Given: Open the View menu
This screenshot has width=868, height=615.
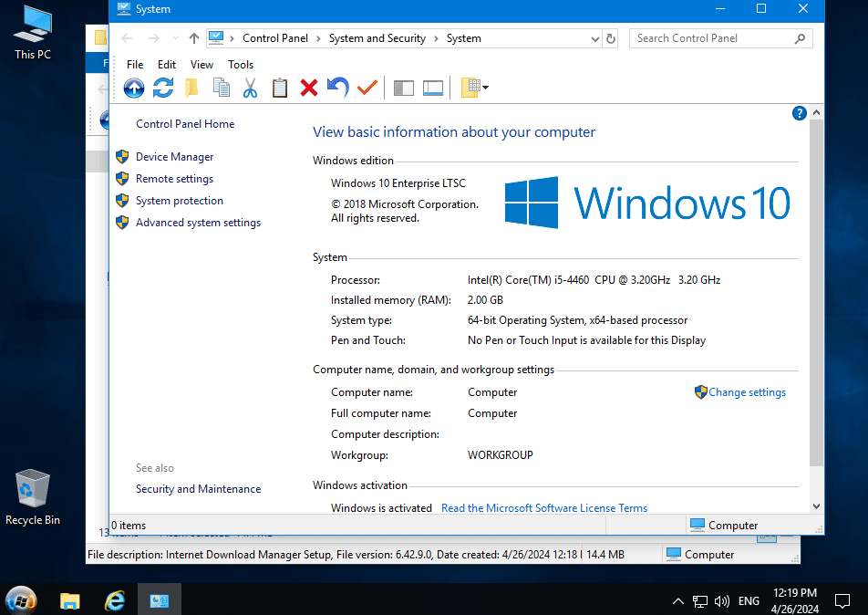Looking at the screenshot, I should 201,65.
